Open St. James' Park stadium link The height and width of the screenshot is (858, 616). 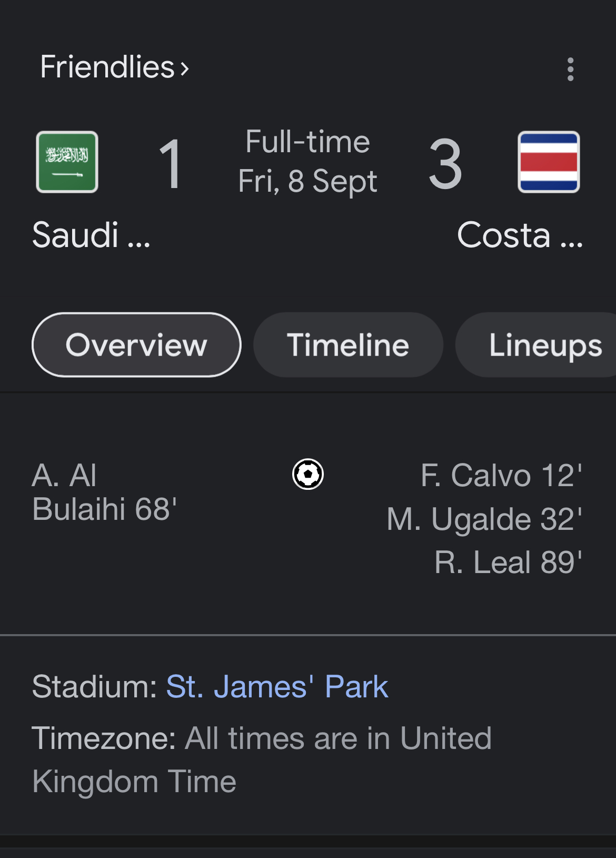click(x=277, y=686)
